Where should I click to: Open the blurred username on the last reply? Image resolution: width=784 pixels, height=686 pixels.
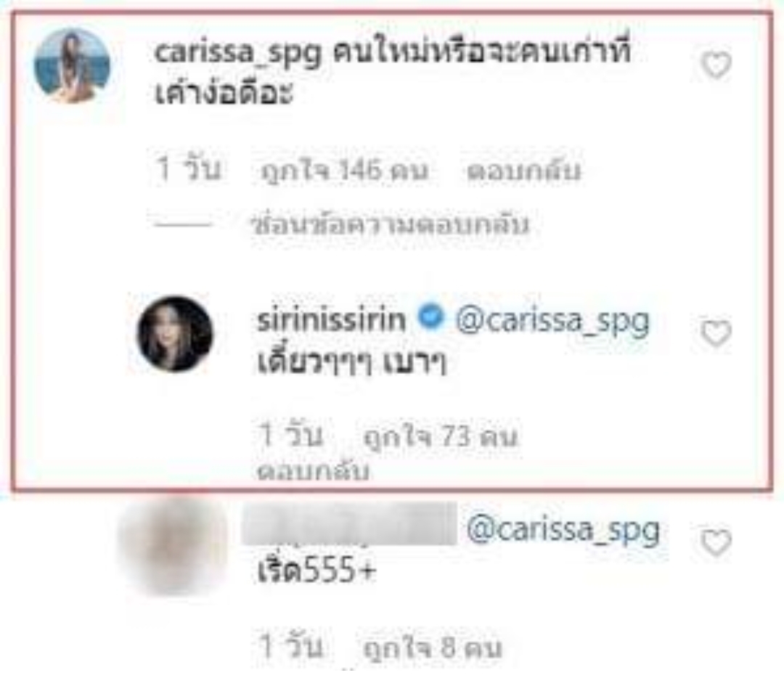click(x=349, y=523)
